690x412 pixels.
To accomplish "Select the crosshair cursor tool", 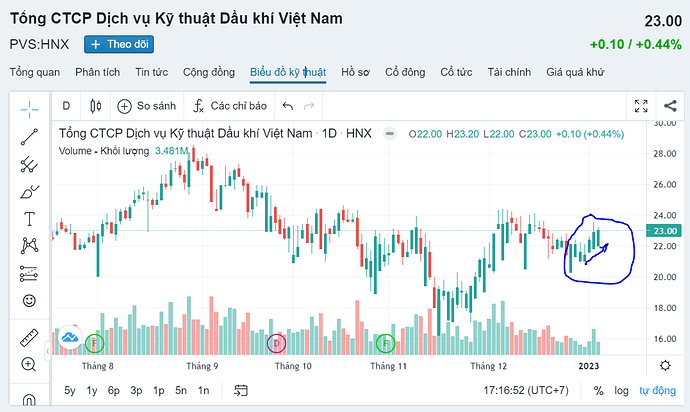I will (29, 106).
